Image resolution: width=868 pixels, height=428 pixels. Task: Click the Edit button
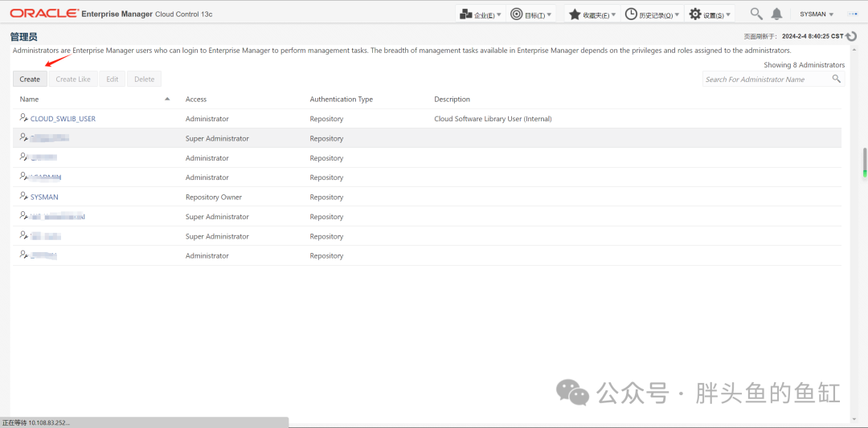(113, 79)
